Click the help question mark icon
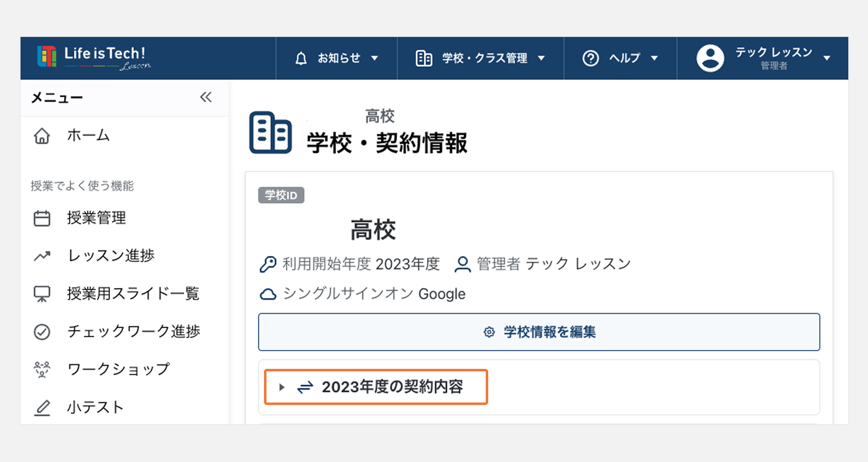 tap(590, 58)
